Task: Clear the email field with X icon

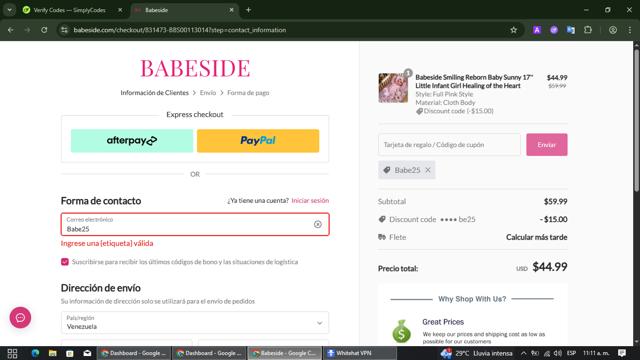Action: coord(318,224)
